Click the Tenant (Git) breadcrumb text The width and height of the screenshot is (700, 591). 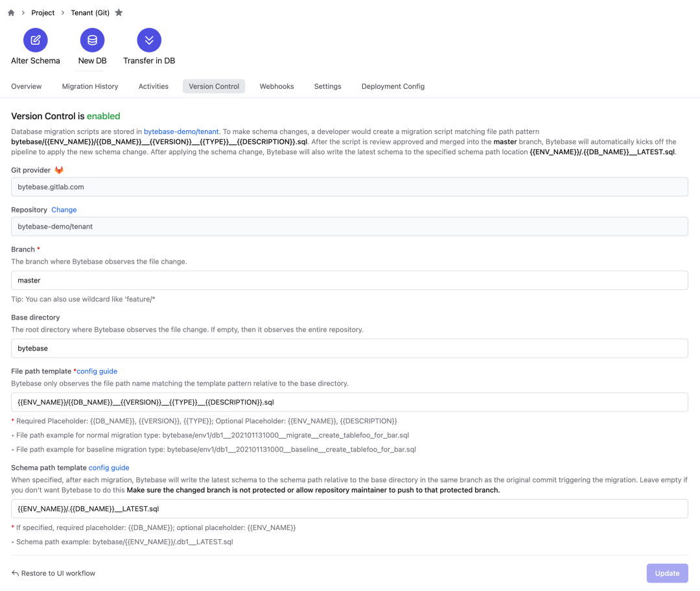point(90,13)
